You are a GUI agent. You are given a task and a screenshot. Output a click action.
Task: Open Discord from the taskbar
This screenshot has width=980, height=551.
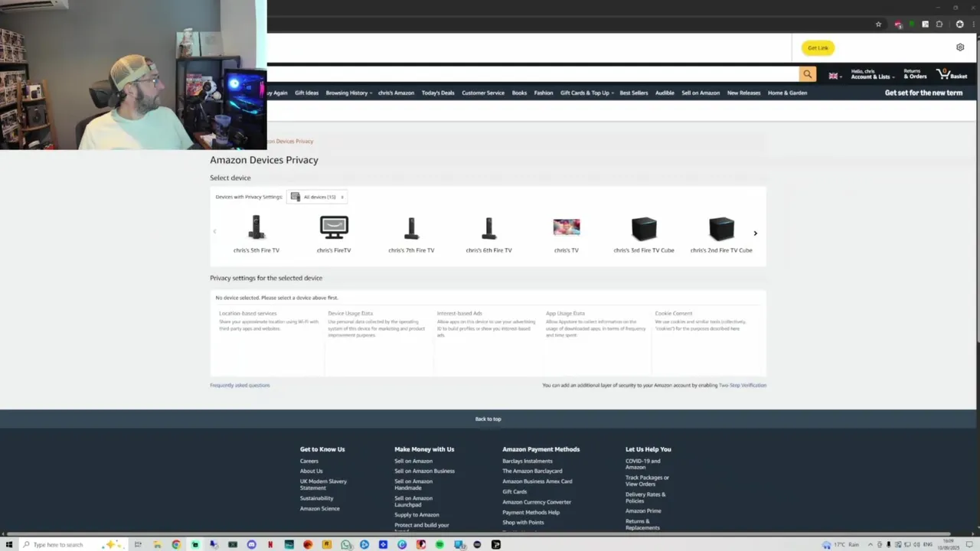click(x=251, y=545)
